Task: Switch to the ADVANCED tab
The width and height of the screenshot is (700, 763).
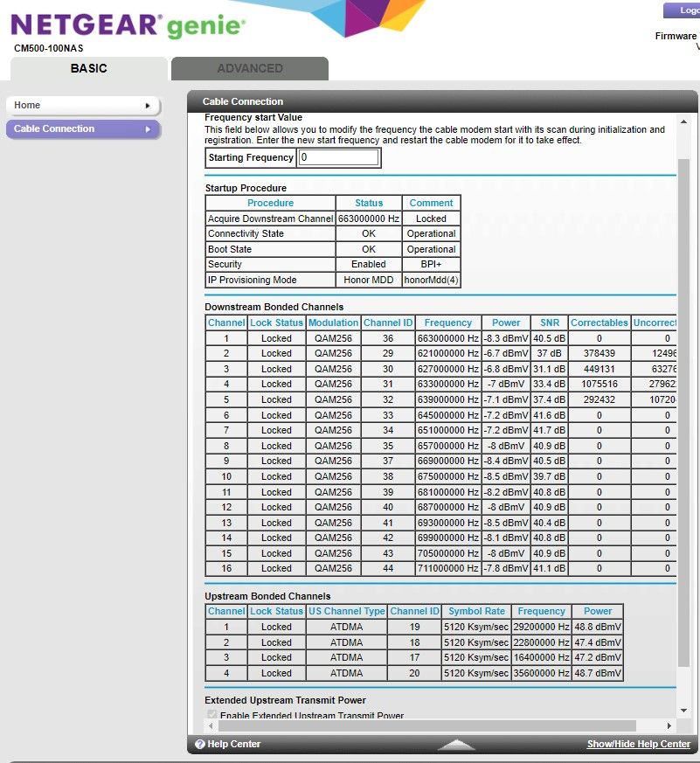Action: (250, 69)
